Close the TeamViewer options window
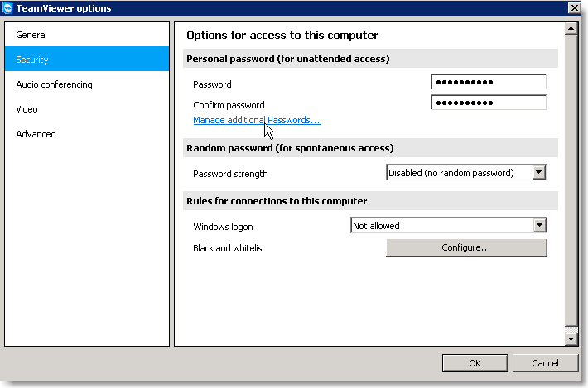Viewport: 588px width, 388px height. pyautogui.click(x=574, y=8)
